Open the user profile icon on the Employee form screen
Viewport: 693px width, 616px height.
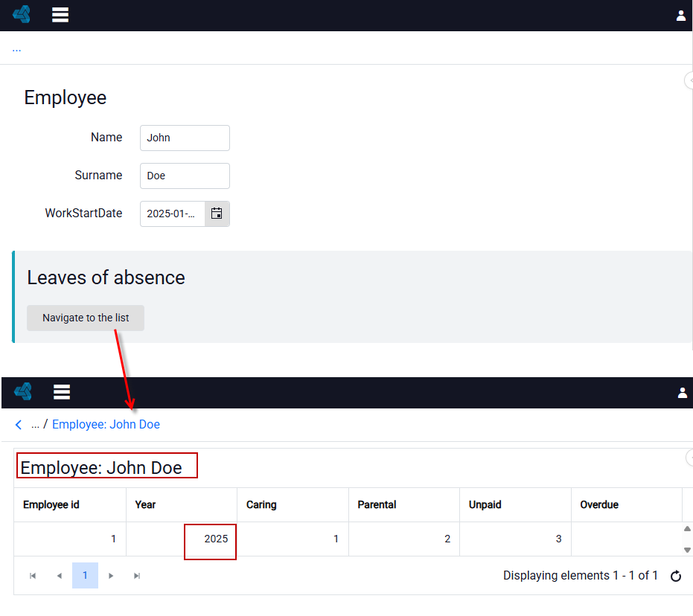click(680, 16)
